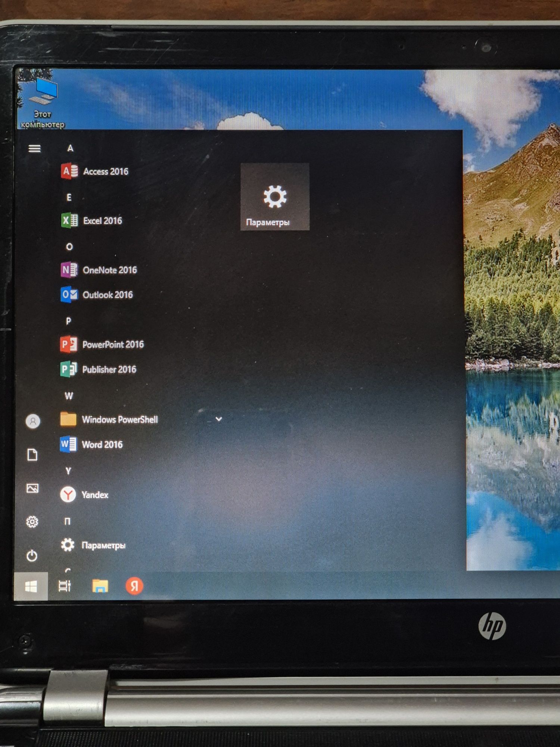This screenshot has width=560, height=747.
Task: Click the letter Y group header
Action: (x=68, y=471)
